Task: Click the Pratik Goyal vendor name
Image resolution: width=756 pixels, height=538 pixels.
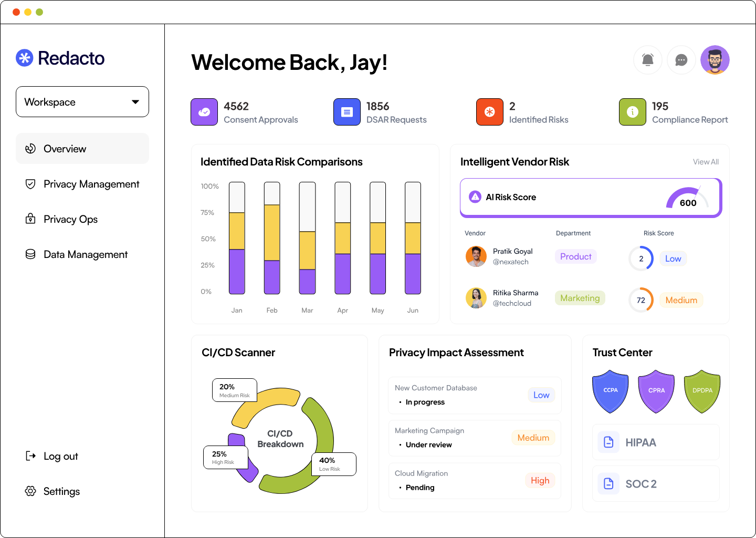Action: pyautogui.click(x=512, y=251)
